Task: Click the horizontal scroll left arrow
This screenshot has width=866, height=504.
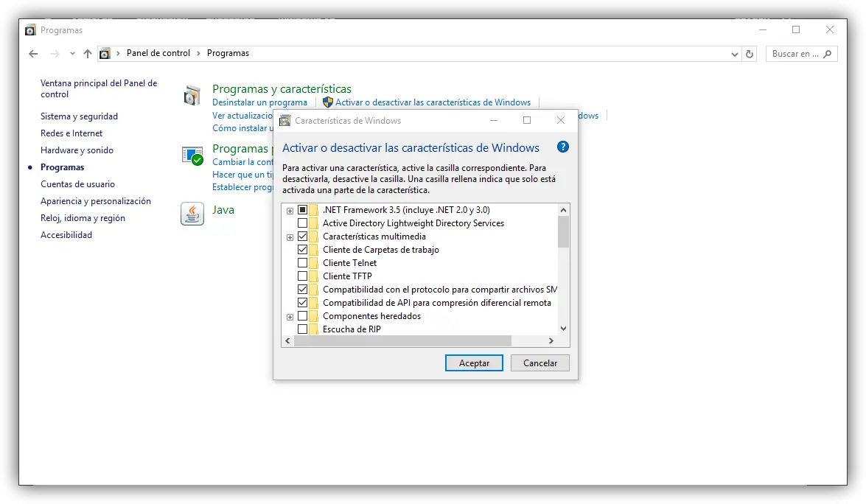Action: [287, 341]
